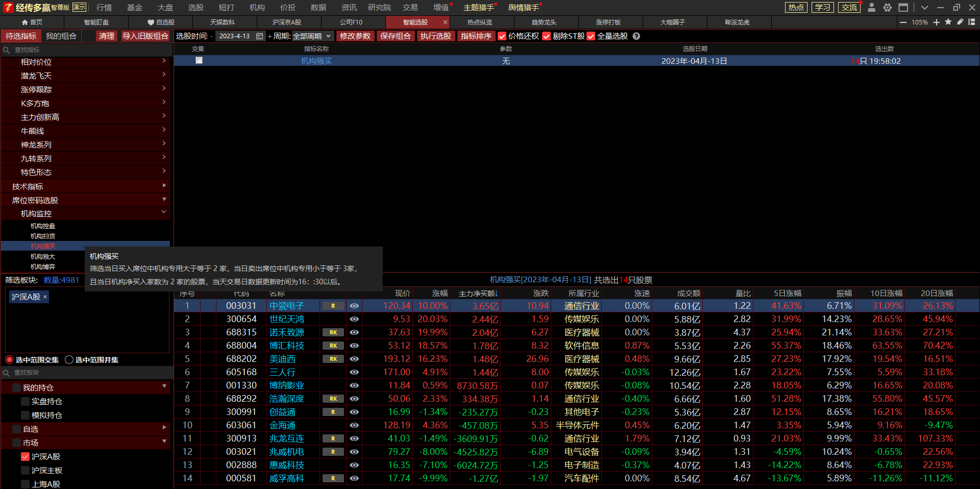Select 选中范围交集 radio button

click(10, 360)
